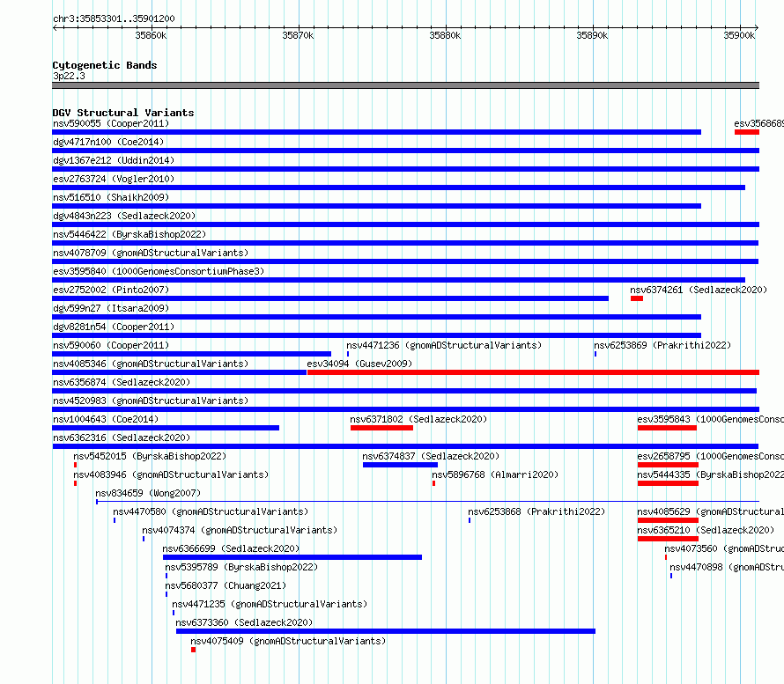Select nsv4083946 (gnomADStructuralVariants) label

point(171,474)
